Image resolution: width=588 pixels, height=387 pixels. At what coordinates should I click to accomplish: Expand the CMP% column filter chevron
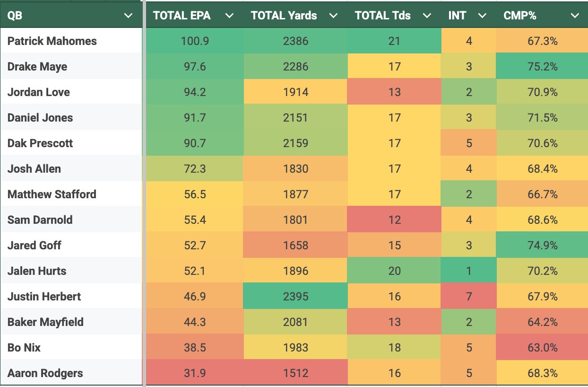[x=575, y=16]
